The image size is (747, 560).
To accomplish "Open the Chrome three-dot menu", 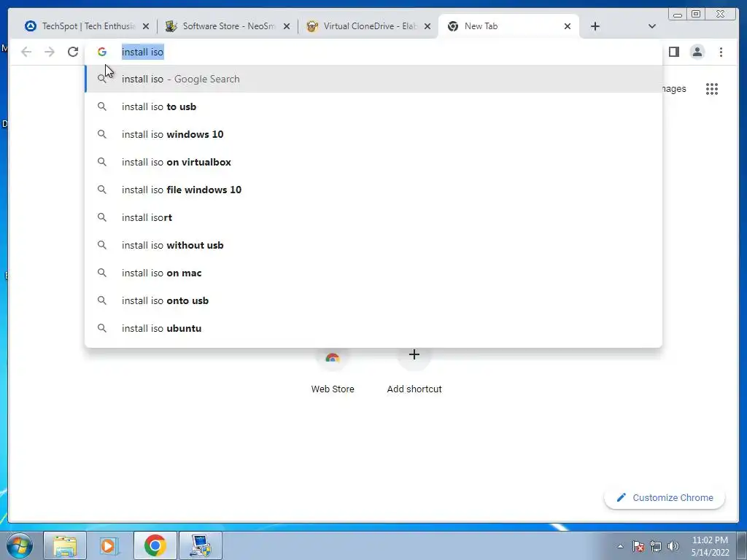I will [x=721, y=52].
